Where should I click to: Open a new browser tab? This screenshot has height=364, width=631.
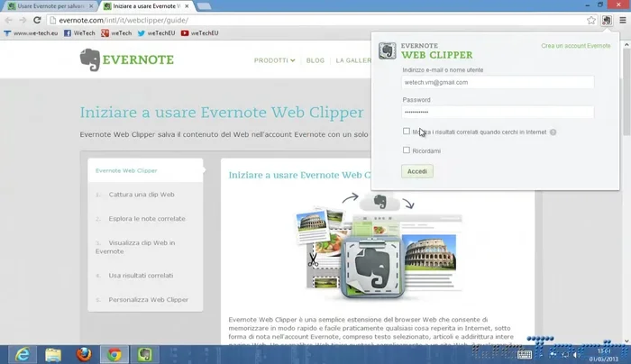pos(204,6)
